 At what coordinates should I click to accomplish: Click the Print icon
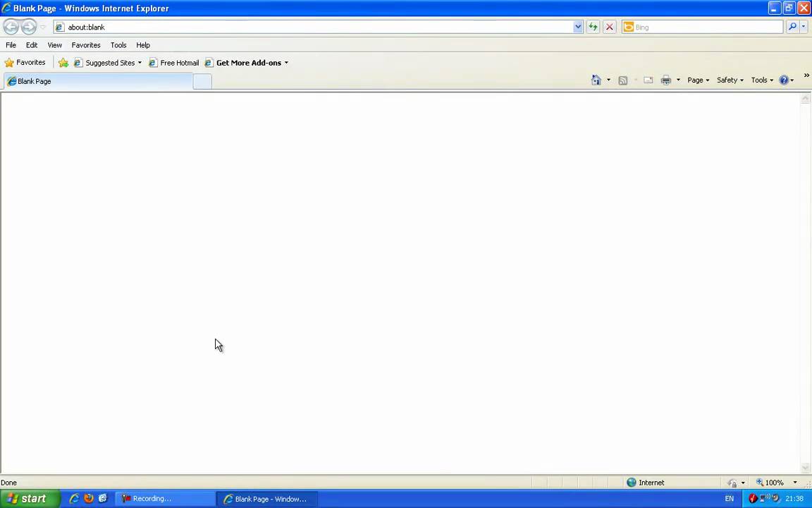point(666,80)
